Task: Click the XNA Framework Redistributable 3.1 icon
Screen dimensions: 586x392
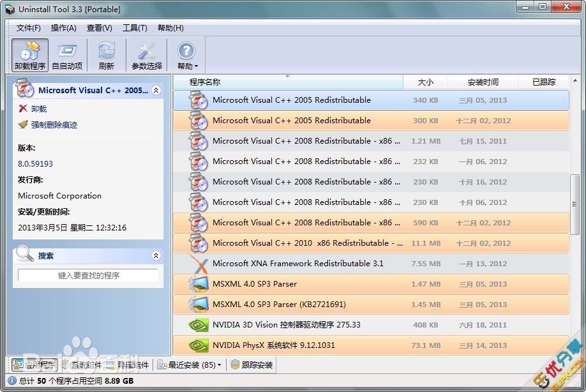Action: [x=199, y=264]
